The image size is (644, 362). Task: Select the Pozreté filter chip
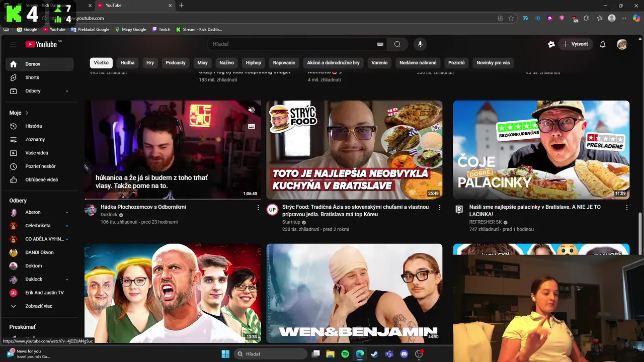(456, 63)
